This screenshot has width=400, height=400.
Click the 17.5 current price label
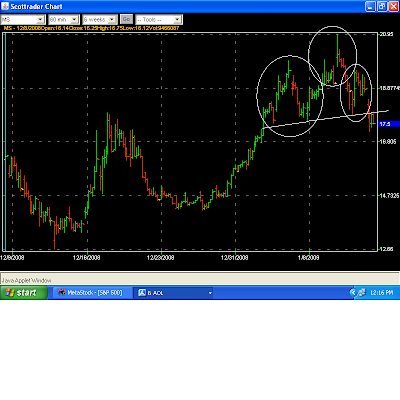click(x=389, y=124)
